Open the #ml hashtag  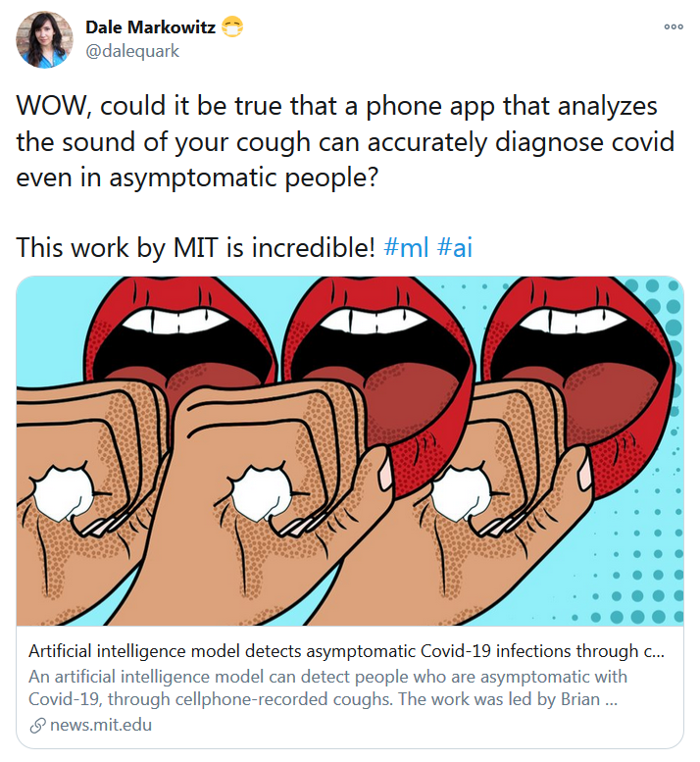point(406,247)
